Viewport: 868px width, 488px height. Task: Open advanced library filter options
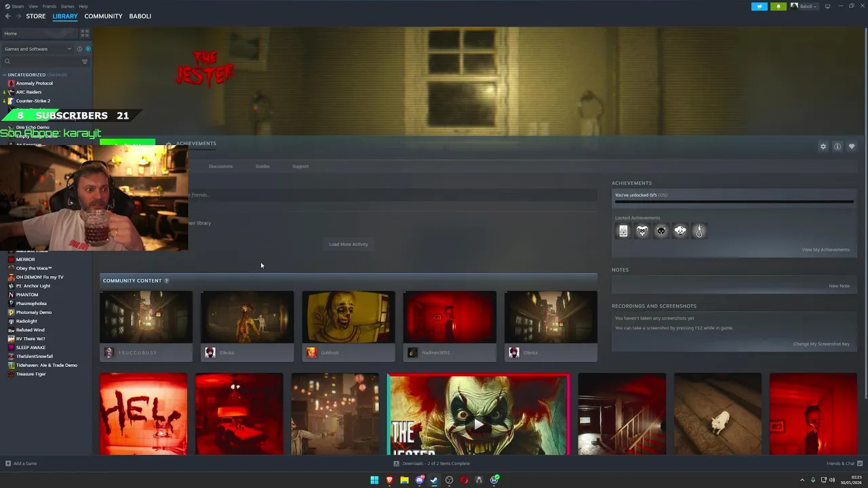tap(85, 62)
